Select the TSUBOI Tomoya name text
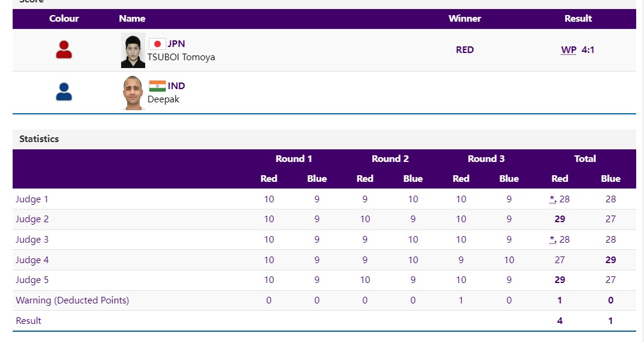 [181, 57]
